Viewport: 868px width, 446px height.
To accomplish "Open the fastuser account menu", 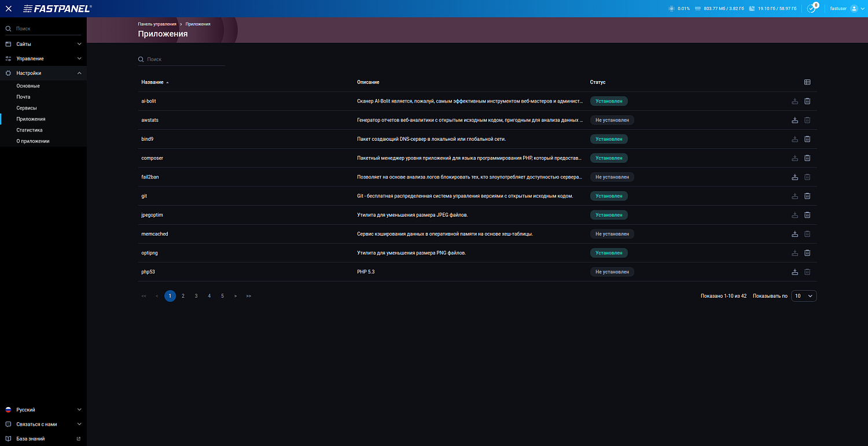I will tap(847, 9).
